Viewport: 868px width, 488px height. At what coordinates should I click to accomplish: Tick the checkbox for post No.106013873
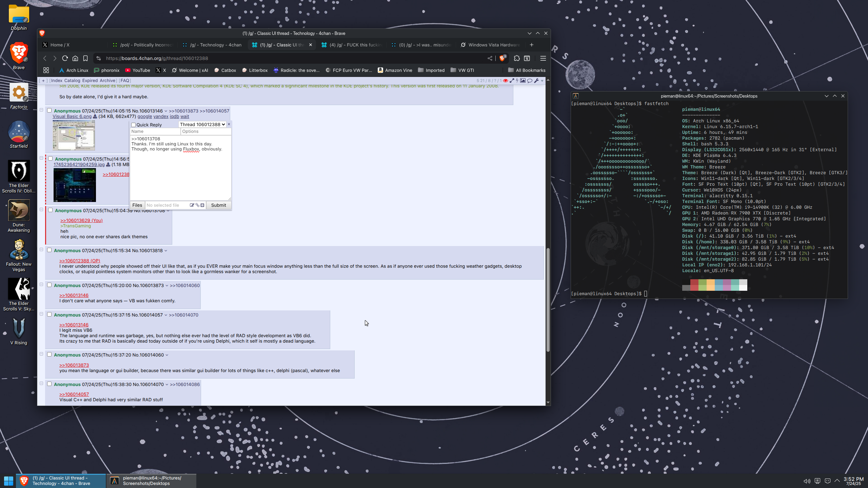(49, 285)
